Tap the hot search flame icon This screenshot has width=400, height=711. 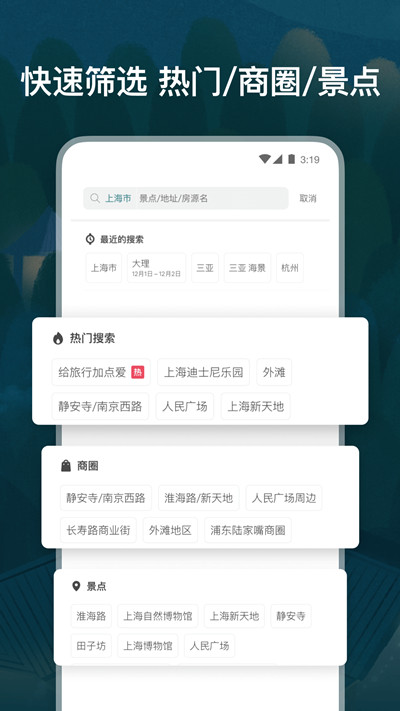pyautogui.click(x=58, y=338)
